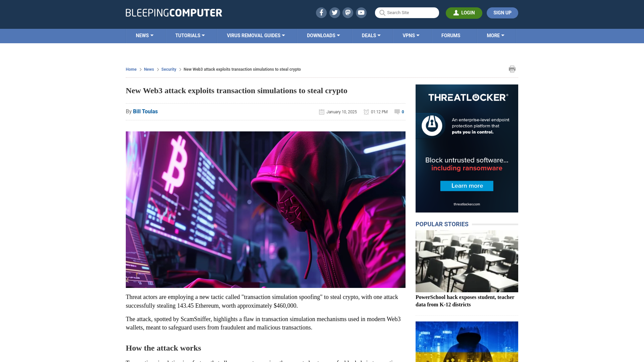Click the SIGN UP button
This screenshot has height=362, width=644.
click(502, 13)
